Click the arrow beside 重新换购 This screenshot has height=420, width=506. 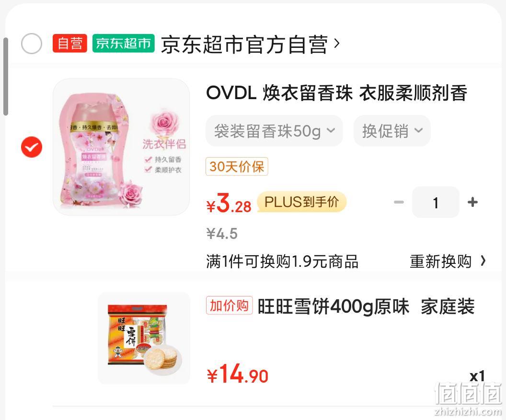coord(483,261)
